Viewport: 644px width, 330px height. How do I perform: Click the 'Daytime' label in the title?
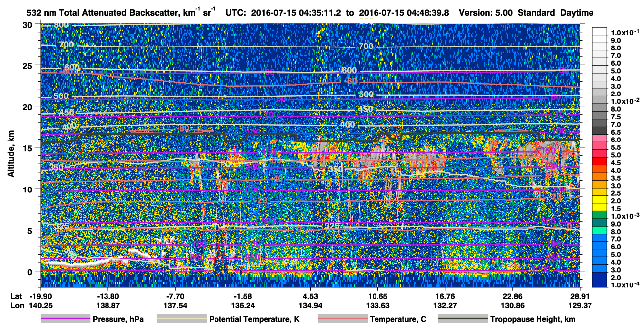pyautogui.click(x=577, y=13)
